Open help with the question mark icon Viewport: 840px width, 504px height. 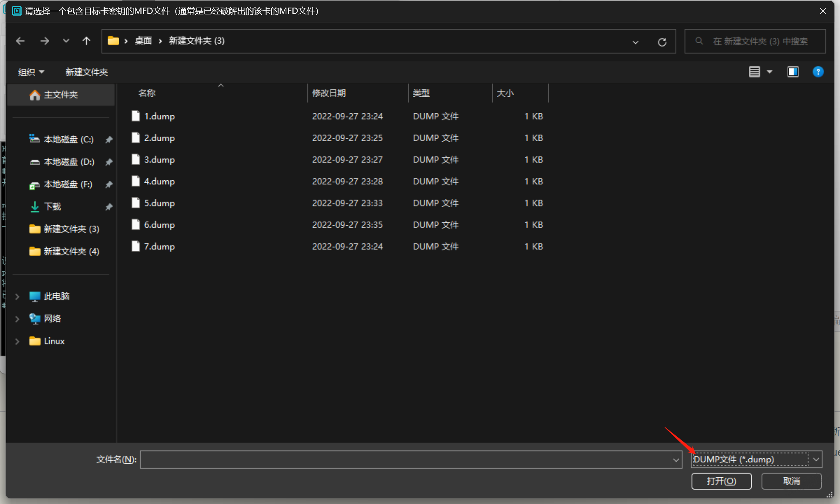(818, 72)
